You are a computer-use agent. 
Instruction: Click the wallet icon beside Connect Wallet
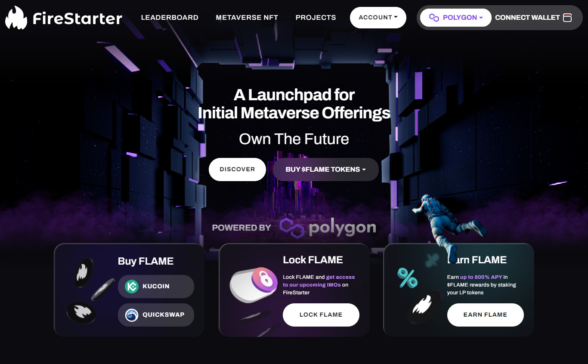click(x=567, y=18)
